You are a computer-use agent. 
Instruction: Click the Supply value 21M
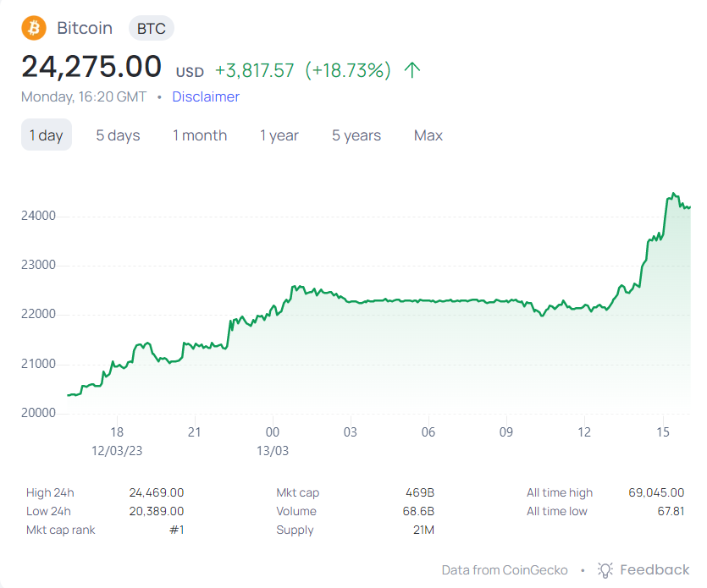pos(424,530)
